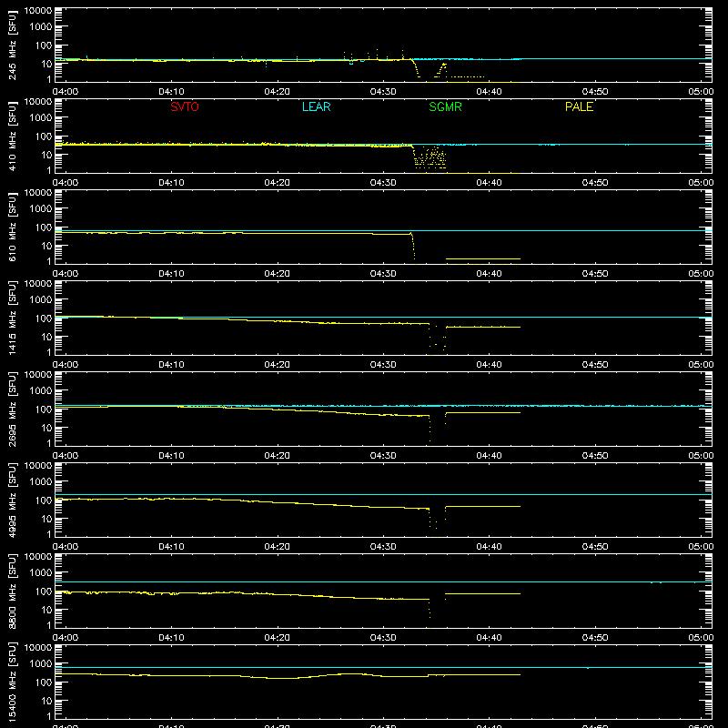Select the 245 MHz [SFU] axis title

tap(12, 45)
